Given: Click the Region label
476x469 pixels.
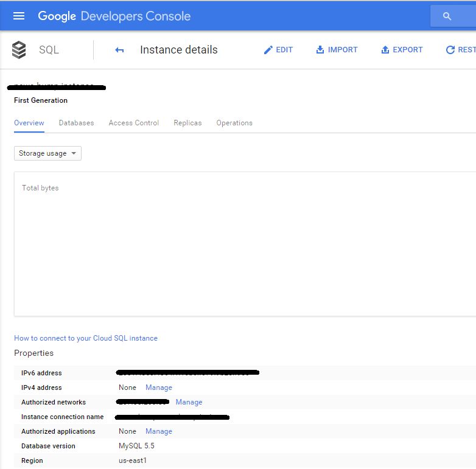Looking at the screenshot, I should pyautogui.click(x=32, y=460).
